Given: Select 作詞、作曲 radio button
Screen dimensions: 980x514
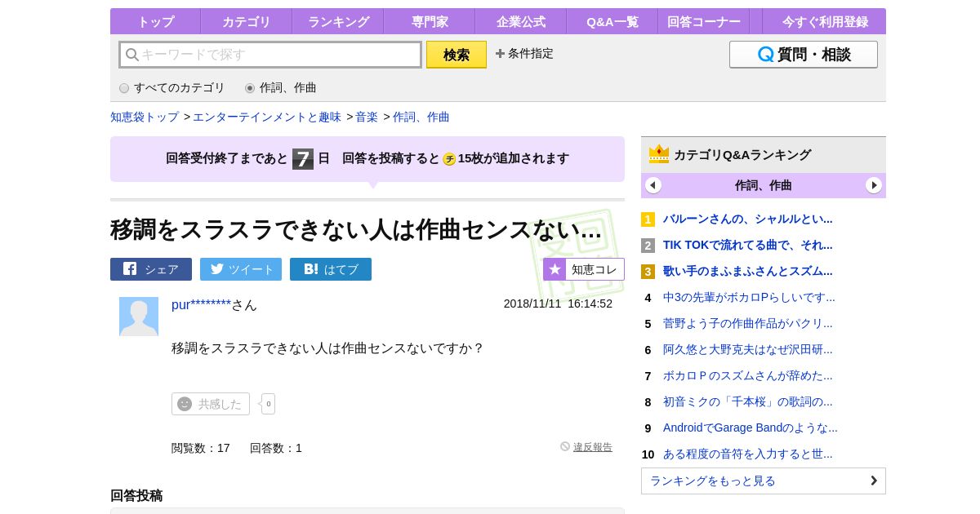Looking at the screenshot, I should 250,88.
